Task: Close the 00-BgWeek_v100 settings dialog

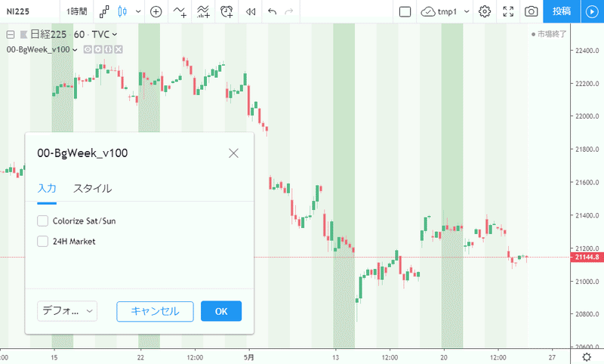Action: click(233, 153)
